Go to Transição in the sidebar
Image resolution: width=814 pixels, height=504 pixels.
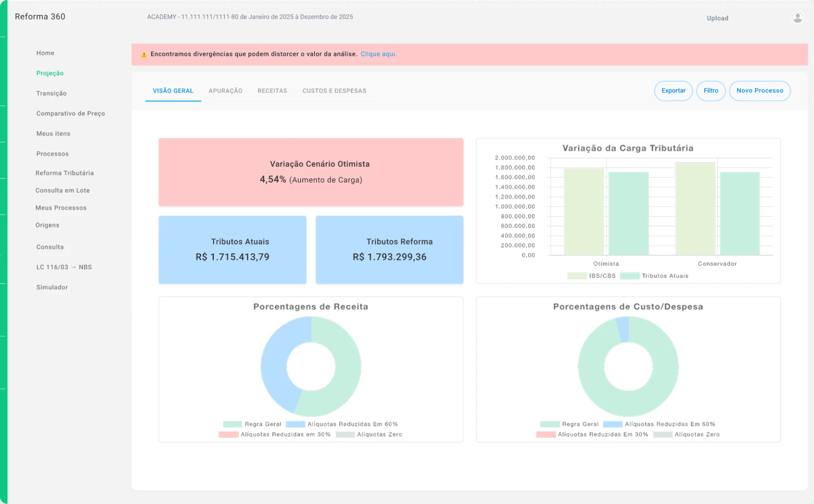tap(51, 93)
